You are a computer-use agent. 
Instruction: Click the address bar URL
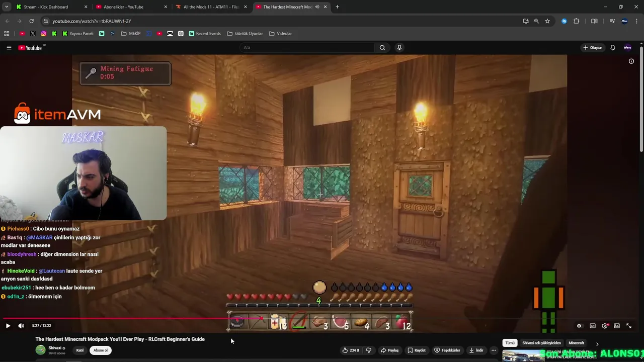point(92,21)
